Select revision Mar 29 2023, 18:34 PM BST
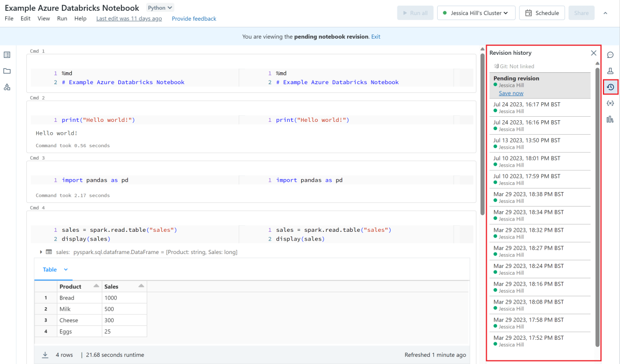The image size is (620, 364). tap(540, 215)
